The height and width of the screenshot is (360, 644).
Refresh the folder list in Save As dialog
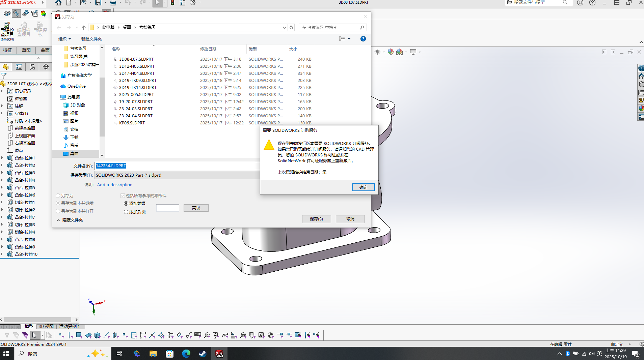pyautogui.click(x=291, y=27)
